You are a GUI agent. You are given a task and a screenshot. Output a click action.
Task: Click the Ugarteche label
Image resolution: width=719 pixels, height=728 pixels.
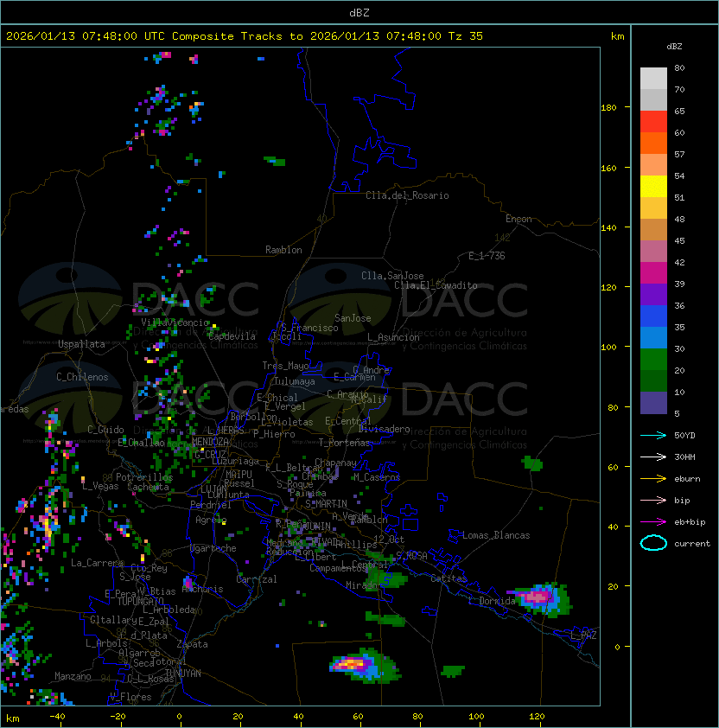[213, 548]
